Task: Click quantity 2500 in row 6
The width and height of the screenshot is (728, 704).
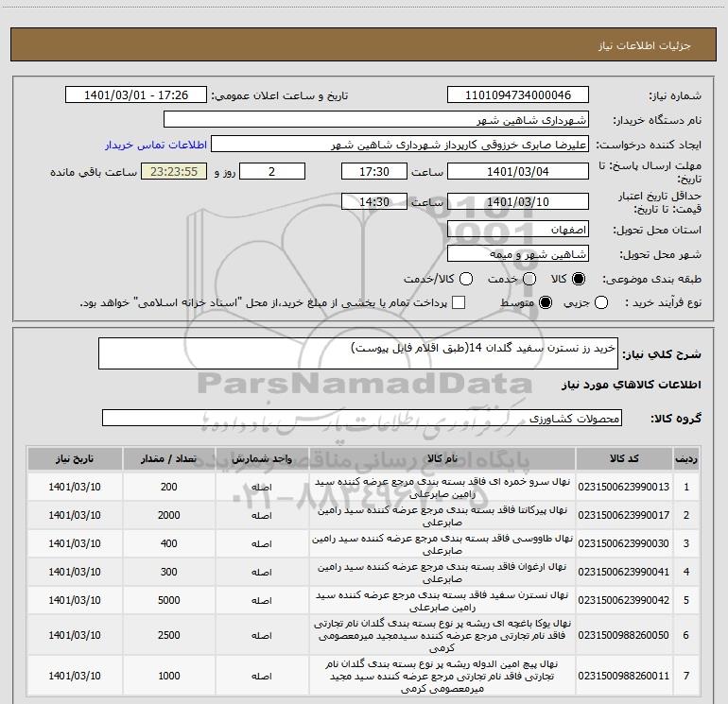Action: point(168,635)
